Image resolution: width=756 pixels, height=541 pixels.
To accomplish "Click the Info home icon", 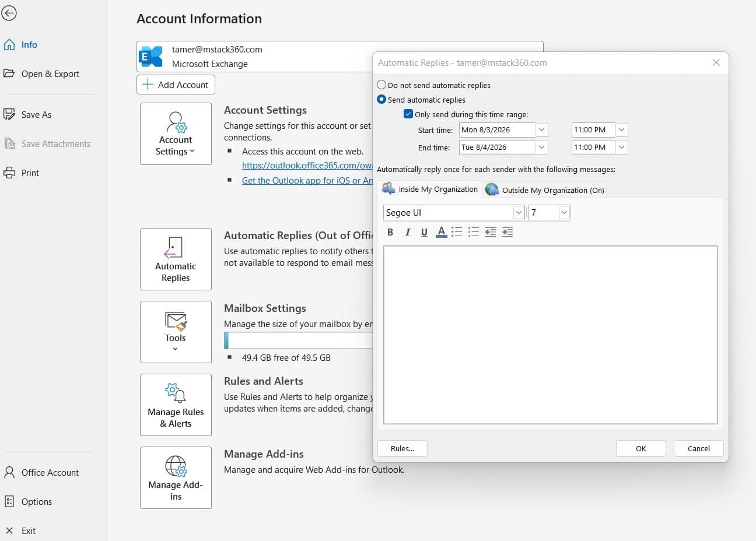I will click(x=9, y=45).
